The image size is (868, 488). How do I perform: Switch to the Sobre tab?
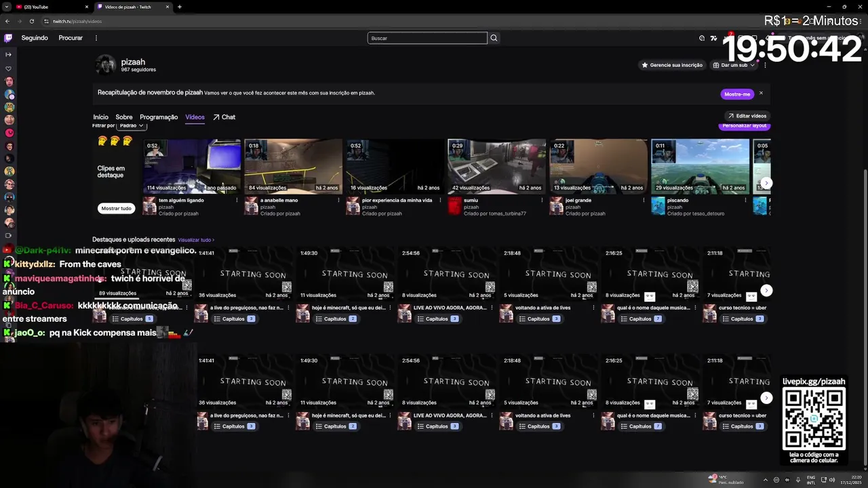click(124, 117)
